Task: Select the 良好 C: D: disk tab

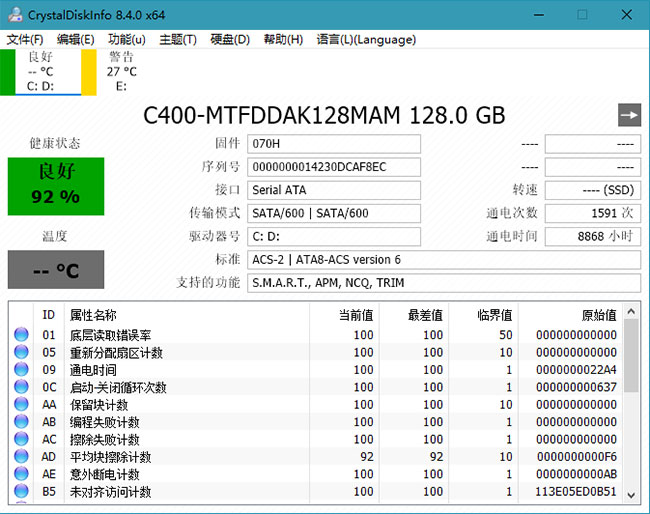Action: point(41,72)
